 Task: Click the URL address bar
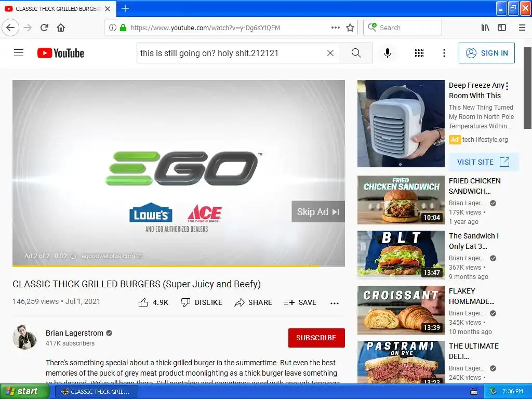[231, 28]
